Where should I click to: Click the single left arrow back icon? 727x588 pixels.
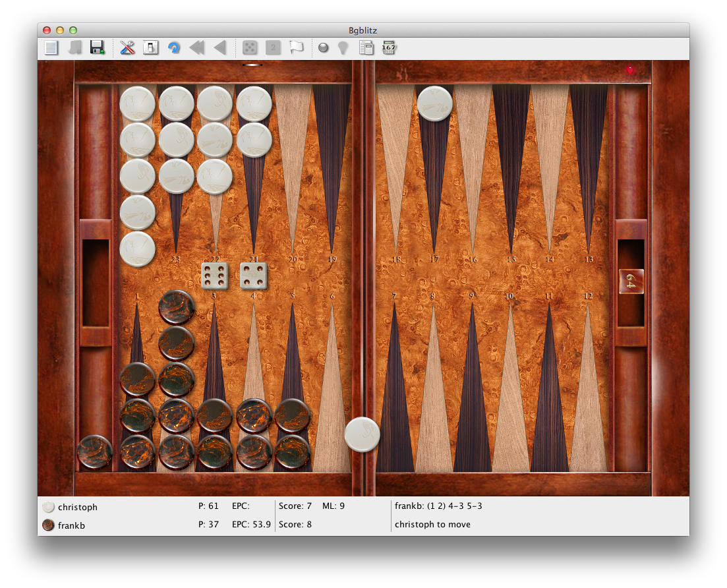[x=220, y=47]
